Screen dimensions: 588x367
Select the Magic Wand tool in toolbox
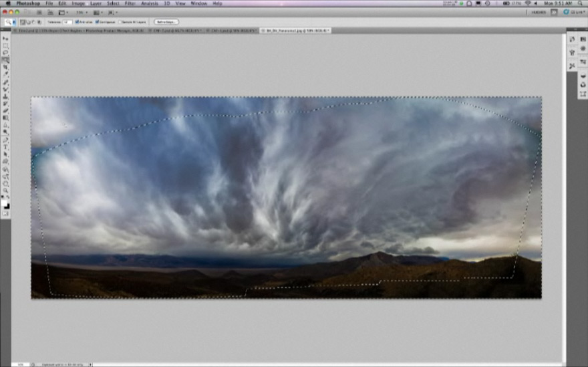[x=5, y=59]
